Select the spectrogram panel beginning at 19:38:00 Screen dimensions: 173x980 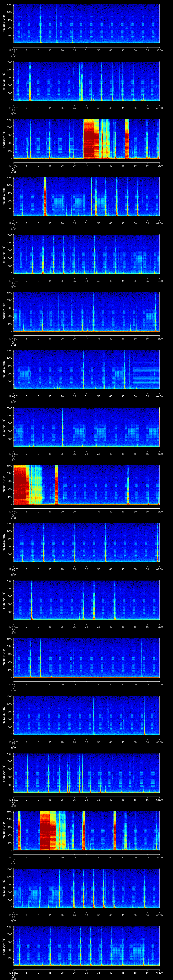point(86,81)
